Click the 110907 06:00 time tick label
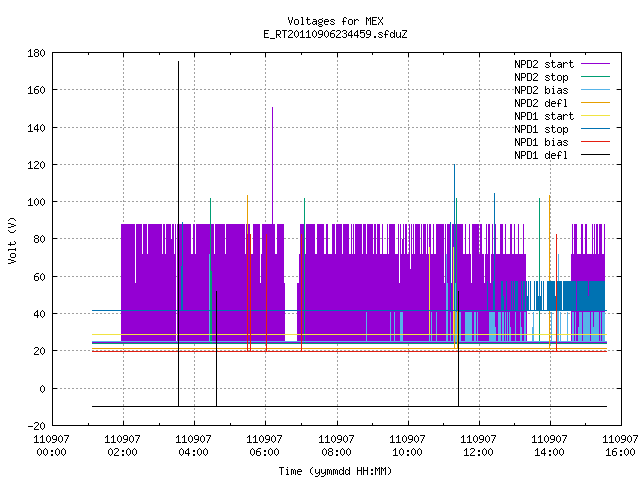This screenshot has height=480, width=640. click(x=264, y=445)
